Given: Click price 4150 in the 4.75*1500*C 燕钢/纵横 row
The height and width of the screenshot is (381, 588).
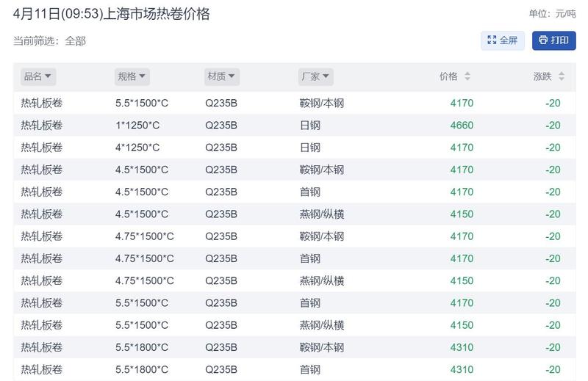Looking at the screenshot, I should 462,280.
